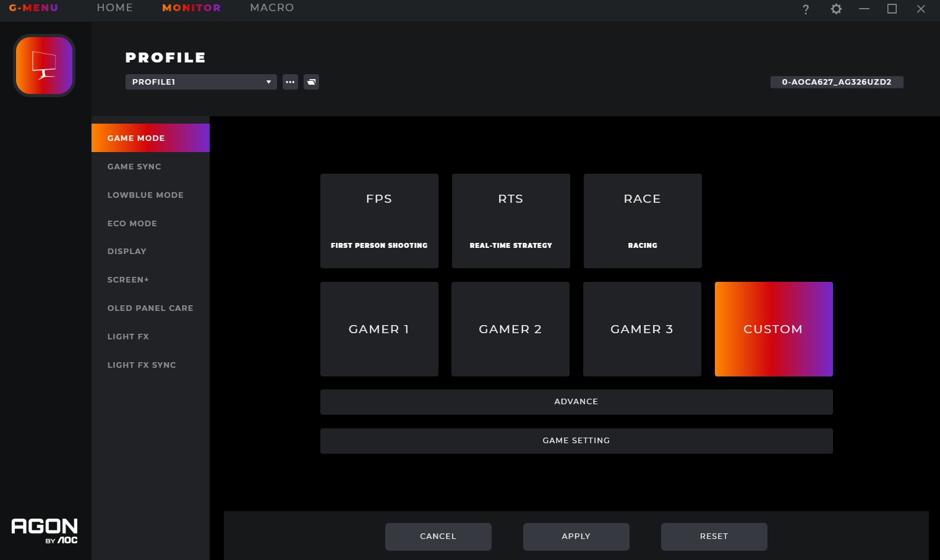The image size is (940, 560).
Task: Select the CUSTOM mode tile
Action: pyautogui.click(x=774, y=329)
